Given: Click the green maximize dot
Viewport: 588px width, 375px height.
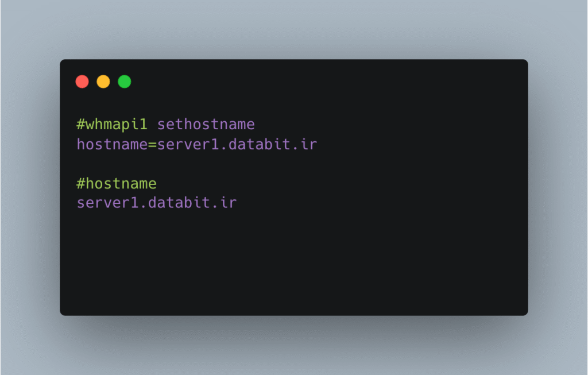Looking at the screenshot, I should pyautogui.click(x=125, y=82).
